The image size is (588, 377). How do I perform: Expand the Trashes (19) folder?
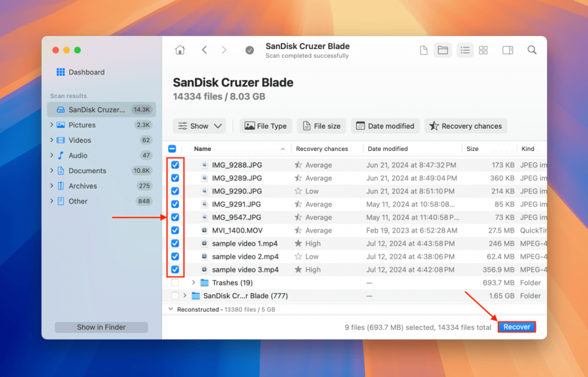point(193,283)
